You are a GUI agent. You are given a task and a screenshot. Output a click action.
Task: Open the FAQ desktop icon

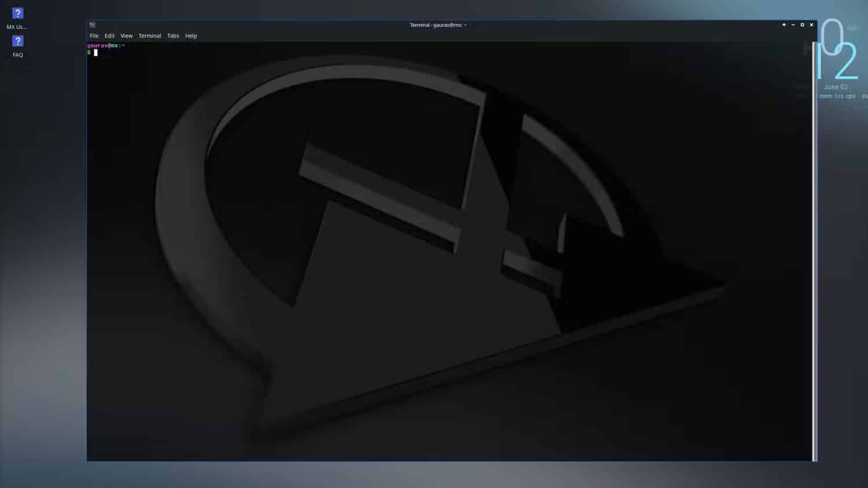[x=17, y=46]
